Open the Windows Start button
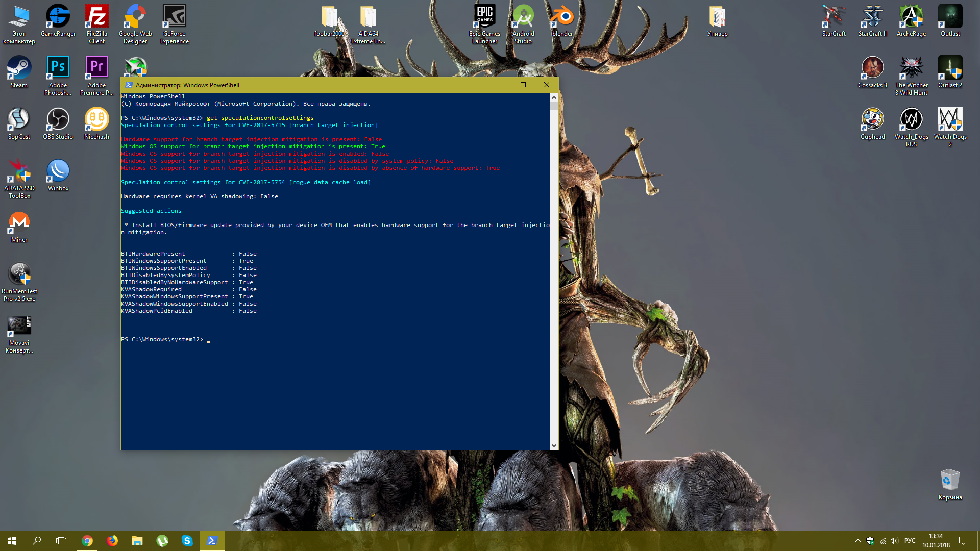 12,541
